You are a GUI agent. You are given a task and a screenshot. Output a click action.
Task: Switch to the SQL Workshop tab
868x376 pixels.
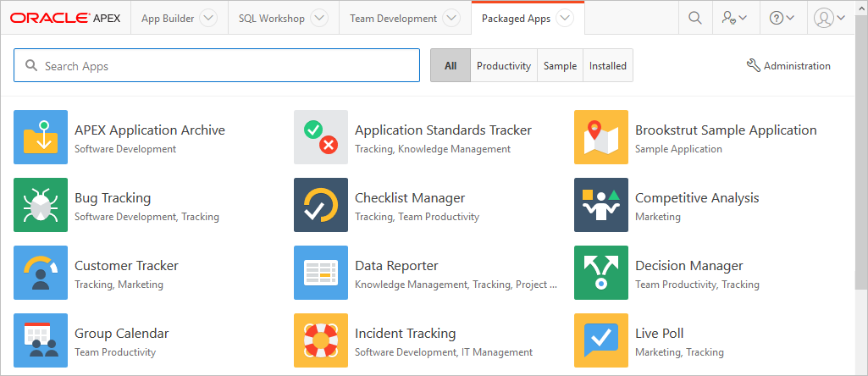pos(272,19)
